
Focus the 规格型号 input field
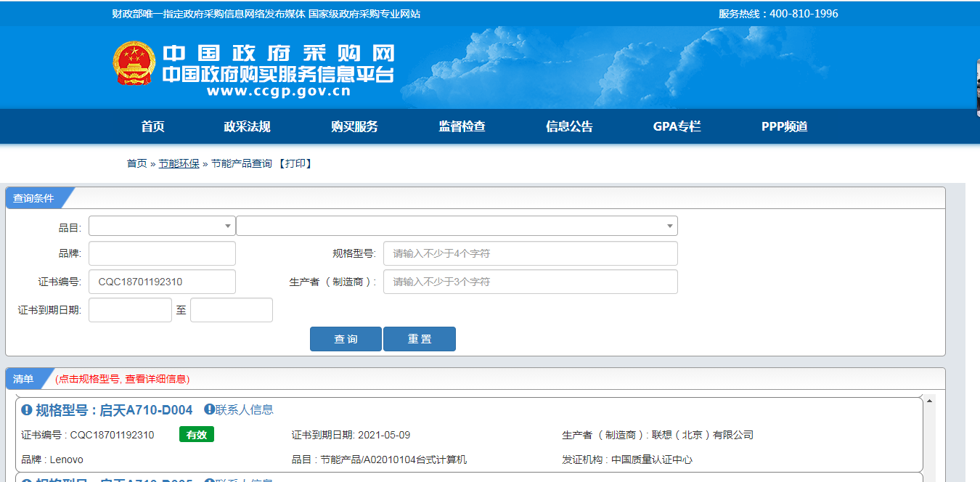tap(530, 253)
